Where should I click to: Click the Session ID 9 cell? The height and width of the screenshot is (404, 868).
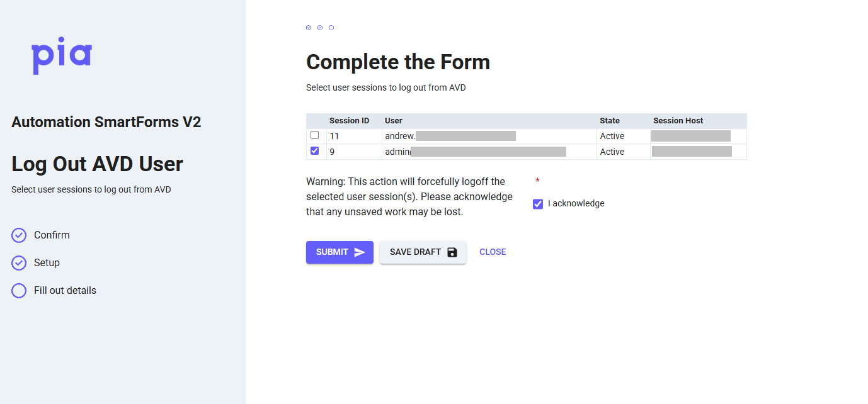[x=333, y=152]
